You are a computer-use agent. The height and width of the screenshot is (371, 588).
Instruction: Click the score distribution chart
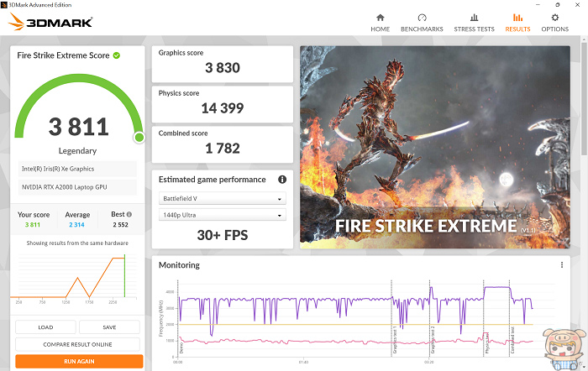pos(75,278)
